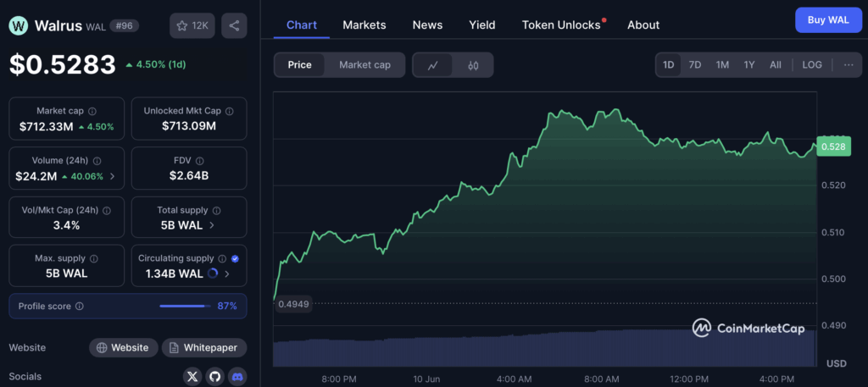Toggle chart to Market cap view
The image size is (868, 387).
[364, 65]
